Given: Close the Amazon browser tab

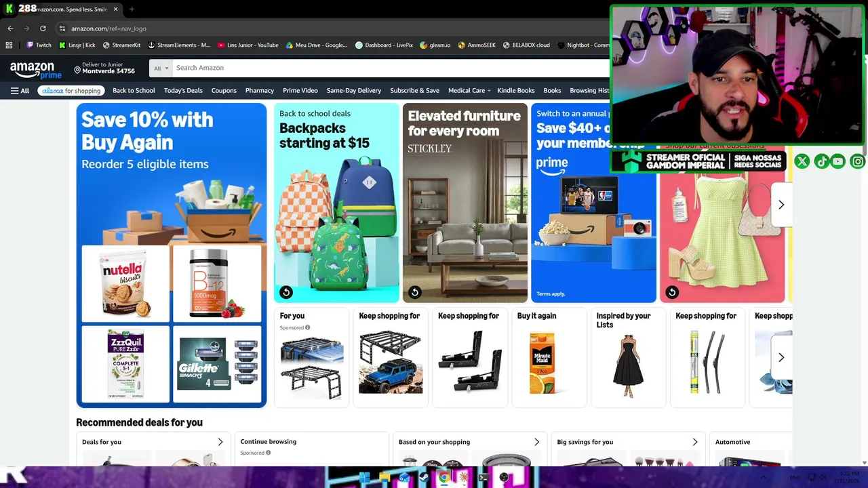Looking at the screenshot, I should click(115, 9).
